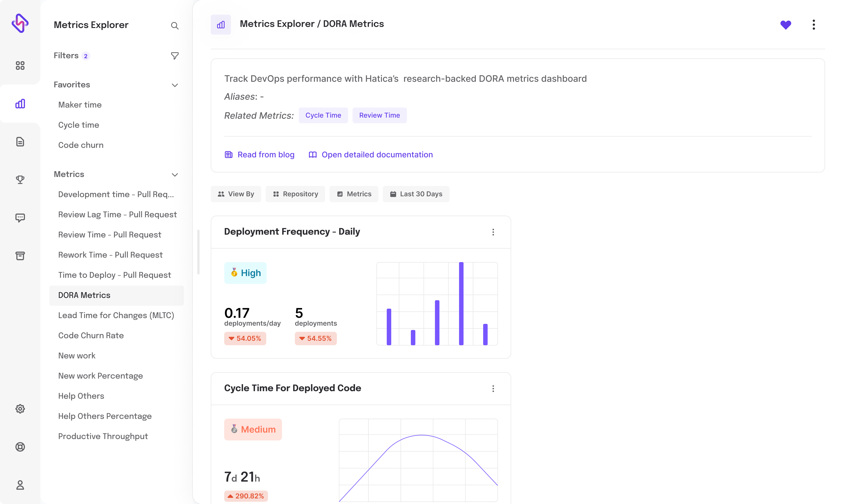Open the Metrics filter dropdown
Image resolution: width=843 pixels, height=504 pixels.
tap(354, 194)
